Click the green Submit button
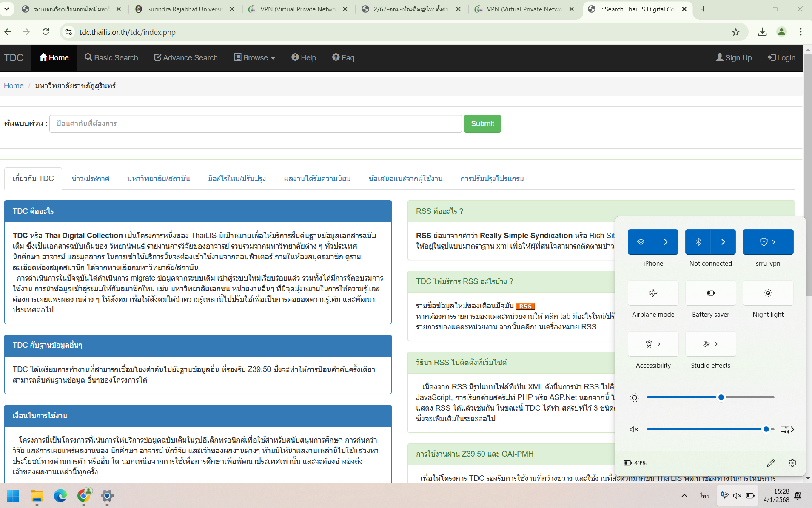 pyautogui.click(x=482, y=124)
